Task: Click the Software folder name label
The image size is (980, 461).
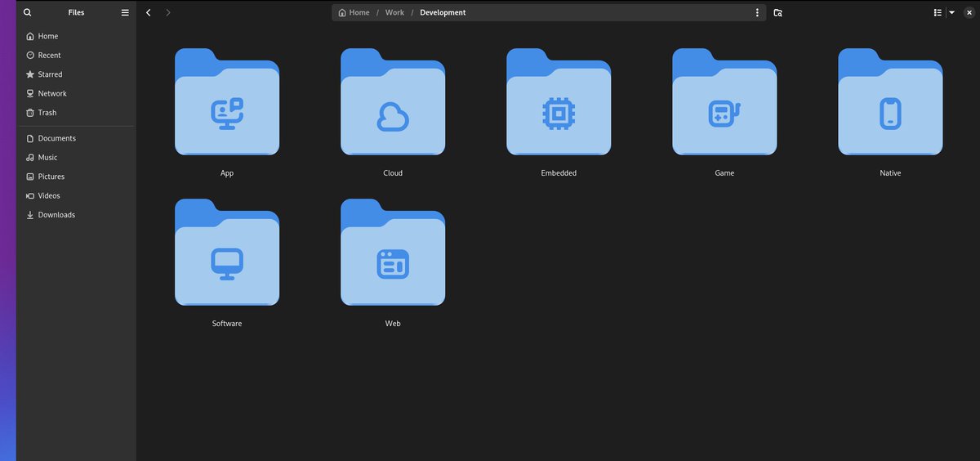Action: (227, 324)
